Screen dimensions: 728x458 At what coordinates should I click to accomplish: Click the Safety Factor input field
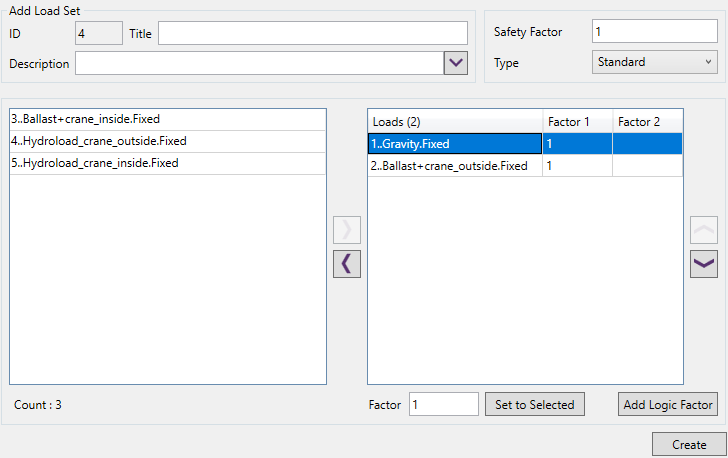(x=654, y=32)
